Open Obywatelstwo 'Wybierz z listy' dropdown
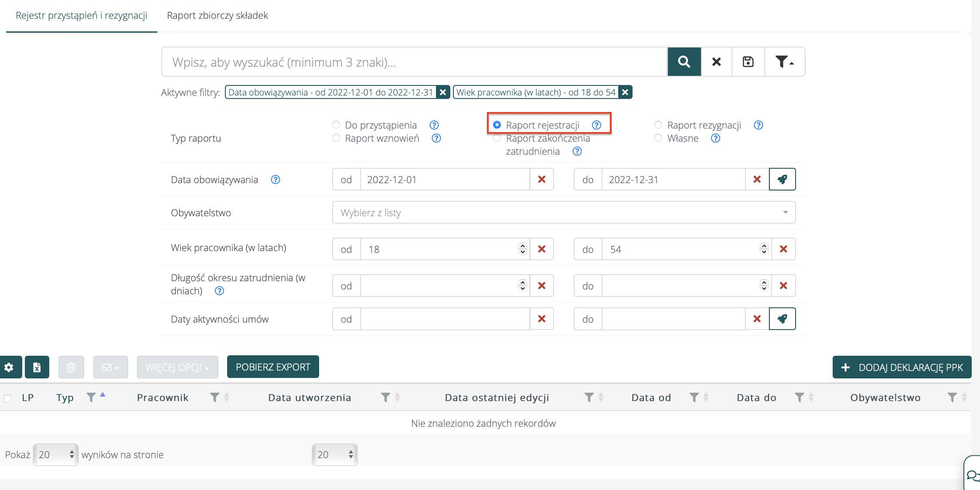 [x=563, y=212]
